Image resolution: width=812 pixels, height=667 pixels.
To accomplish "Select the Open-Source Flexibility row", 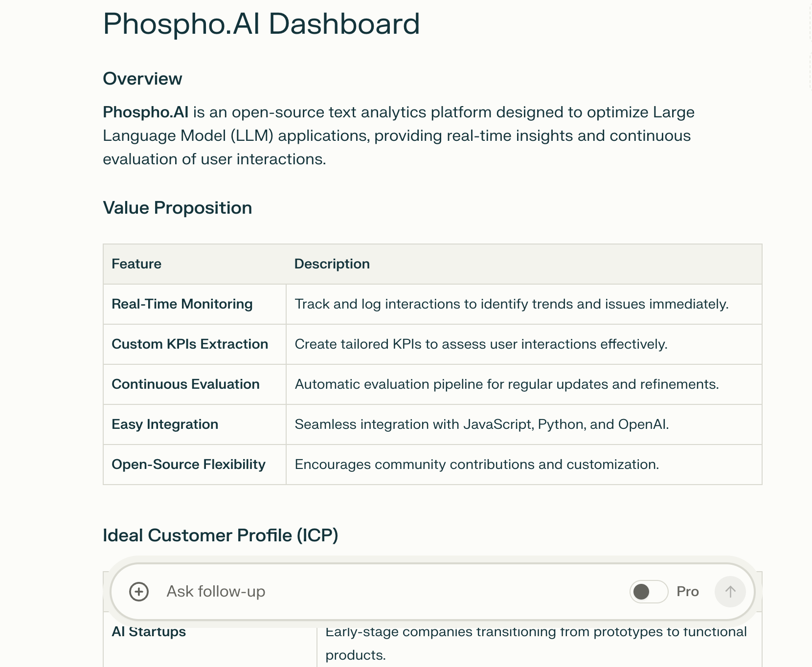I will point(188,465).
